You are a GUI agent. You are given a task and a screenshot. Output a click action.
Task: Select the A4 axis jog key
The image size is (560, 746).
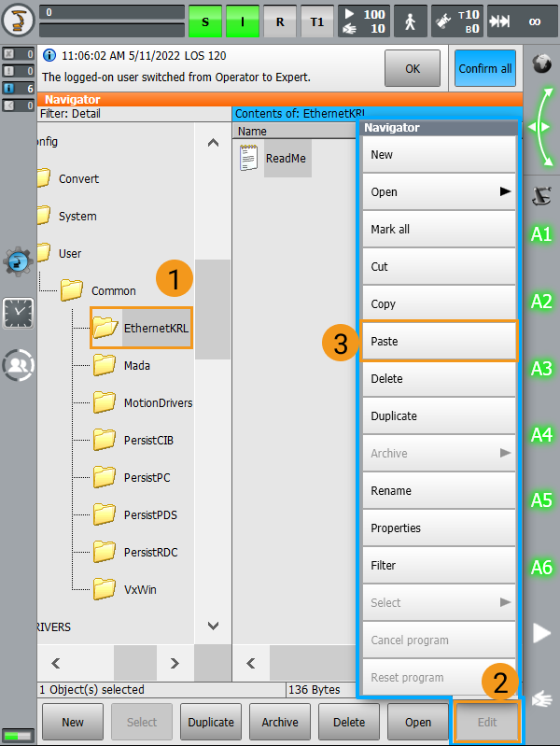click(x=541, y=434)
